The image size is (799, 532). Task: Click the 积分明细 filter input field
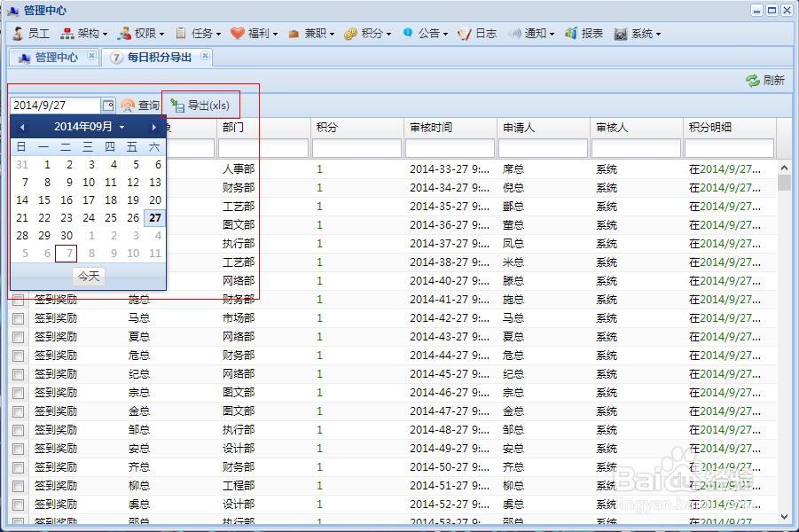click(x=730, y=148)
